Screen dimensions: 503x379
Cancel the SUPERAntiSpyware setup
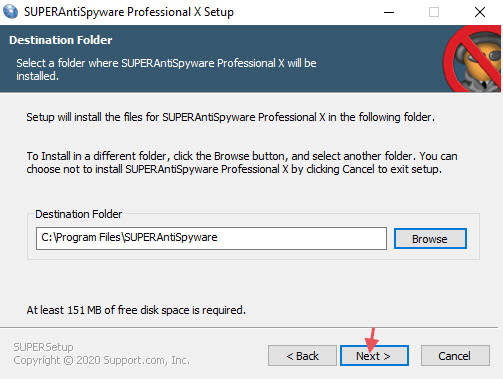455,356
